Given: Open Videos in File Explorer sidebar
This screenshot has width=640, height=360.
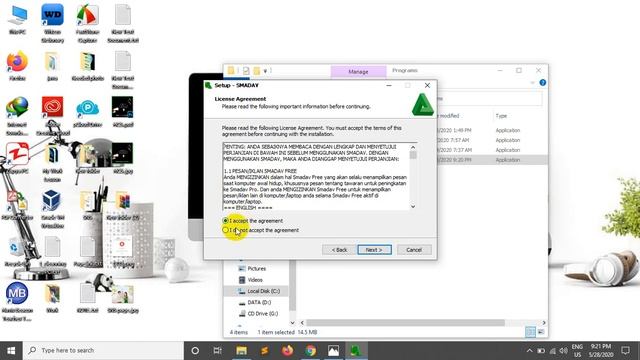Looking at the screenshot, I should tap(255, 280).
